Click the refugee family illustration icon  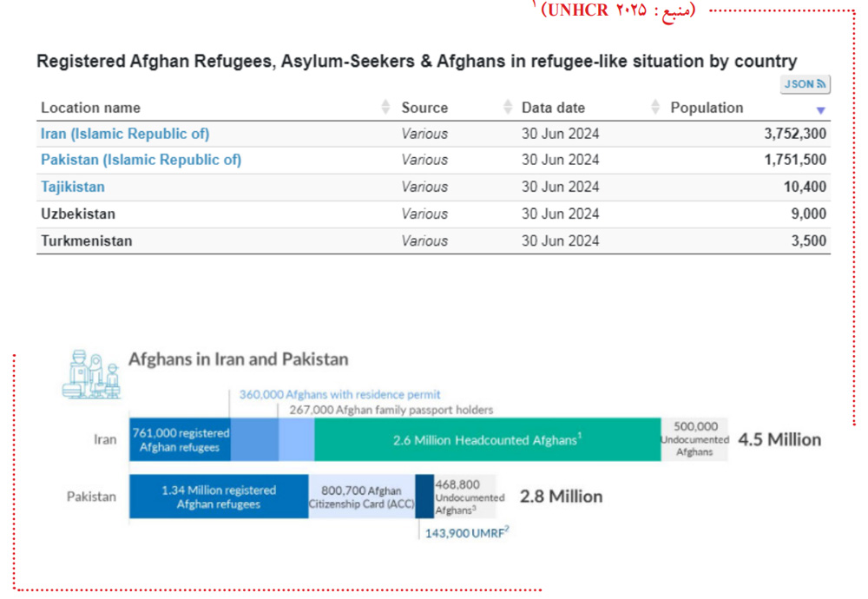(91, 374)
